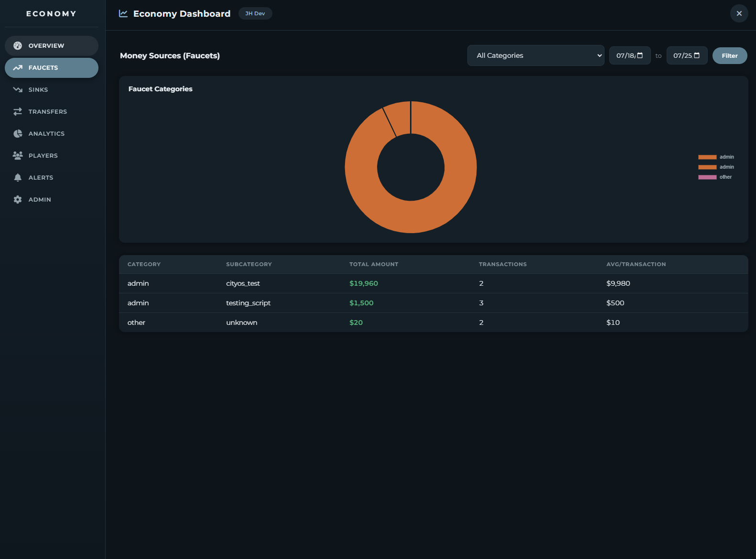Open the All Categories dropdown

[536, 55]
